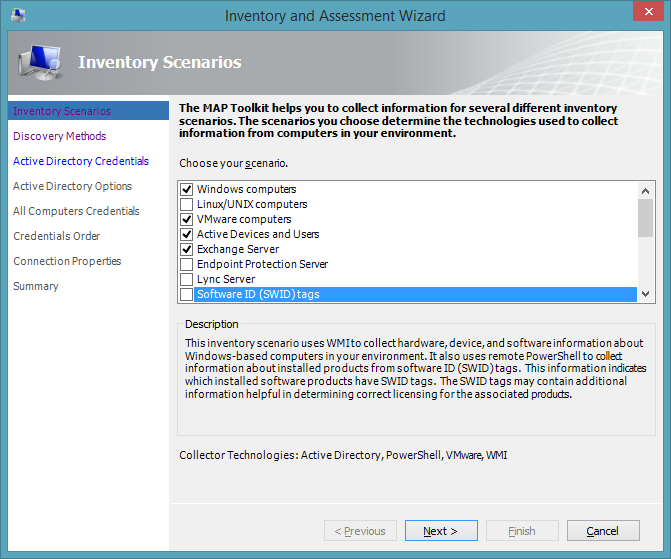Click the Next button

pos(441,531)
